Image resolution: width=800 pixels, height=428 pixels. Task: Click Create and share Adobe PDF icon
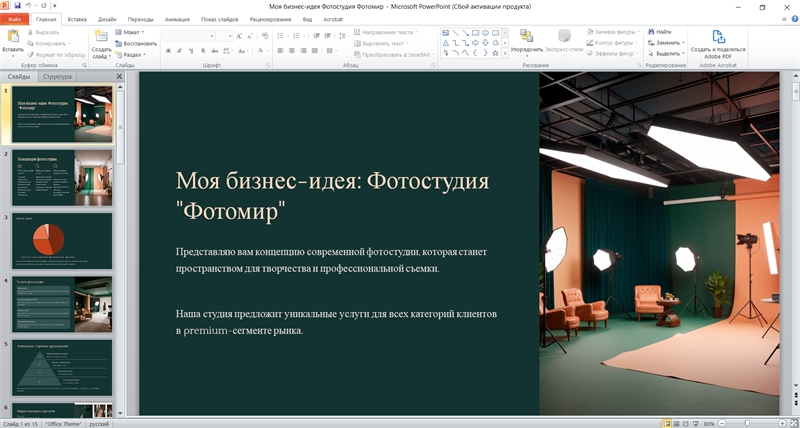pos(718,37)
